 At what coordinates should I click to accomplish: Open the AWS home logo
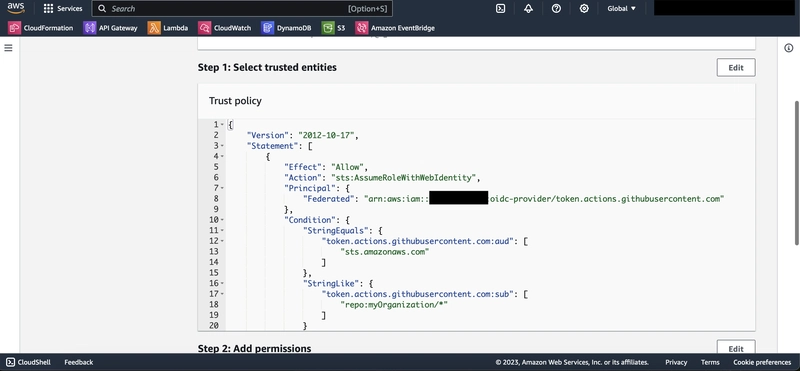pyautogui.click(x=16, y=8)
